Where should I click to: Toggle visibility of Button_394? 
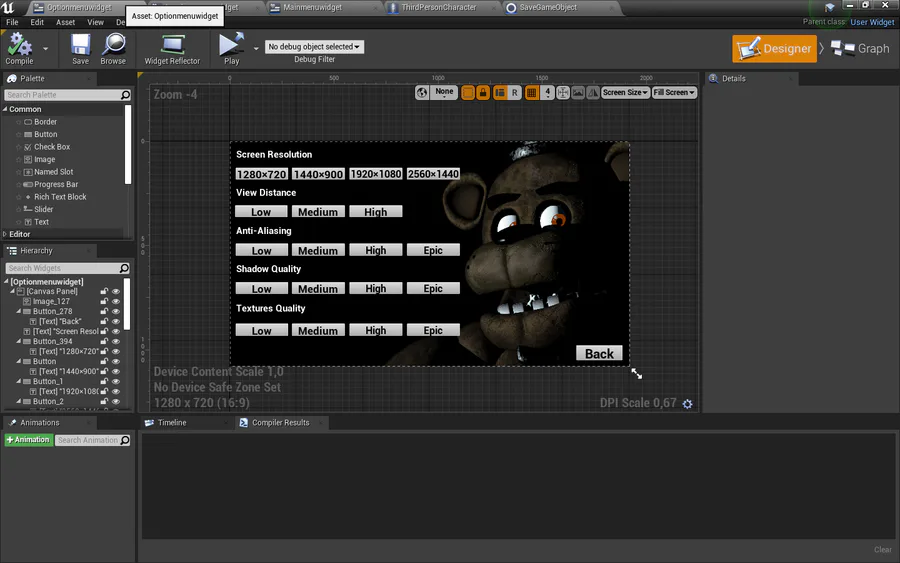(115, 341)
